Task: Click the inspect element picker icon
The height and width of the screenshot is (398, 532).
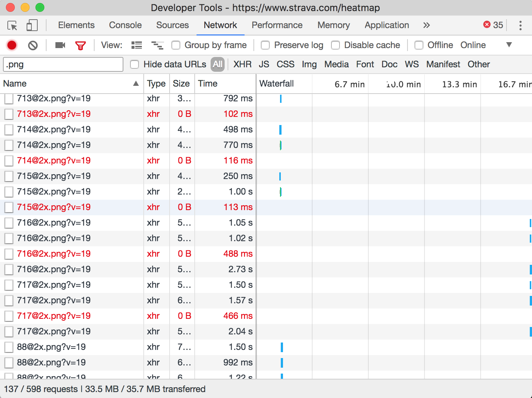Action: 12,26
